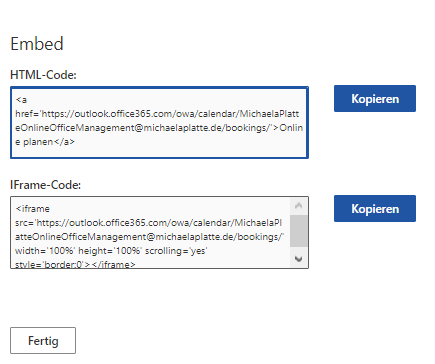Place cursor on the style='border:0' line
The width and height of the screenshot is (435, 364).
[75, 265]
